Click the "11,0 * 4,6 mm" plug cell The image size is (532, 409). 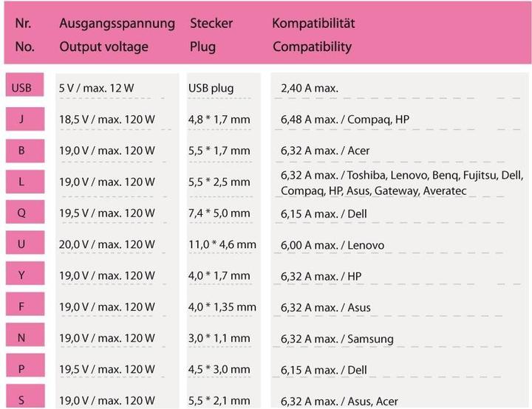tap(222, 244)
